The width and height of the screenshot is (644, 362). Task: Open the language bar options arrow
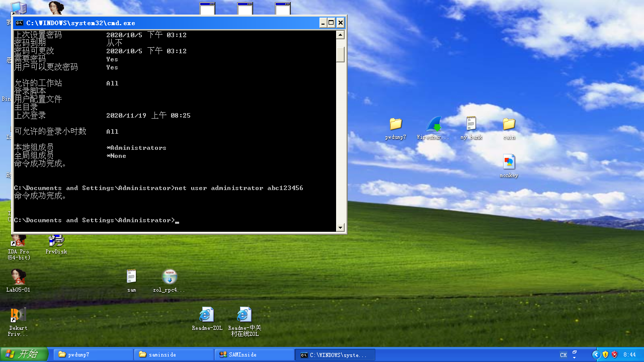coord(575,357)
